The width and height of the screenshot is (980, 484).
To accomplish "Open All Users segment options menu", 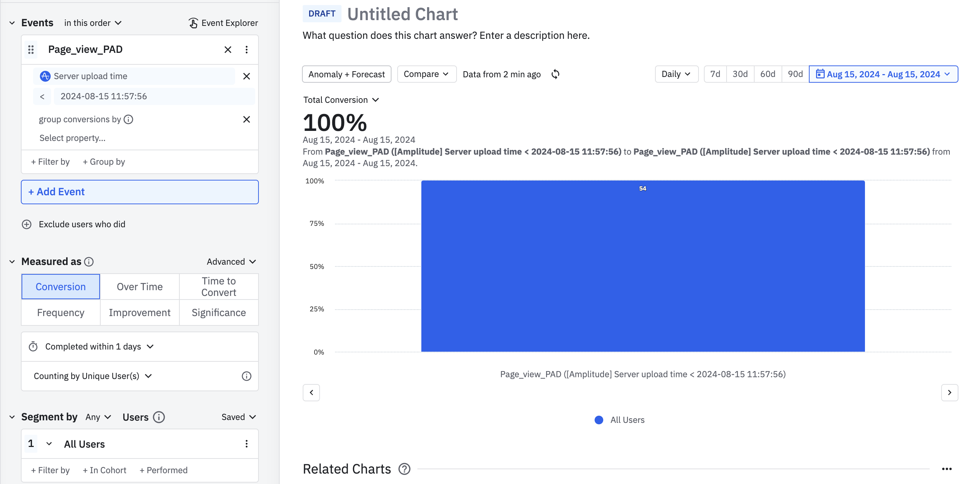I will 247,444.
